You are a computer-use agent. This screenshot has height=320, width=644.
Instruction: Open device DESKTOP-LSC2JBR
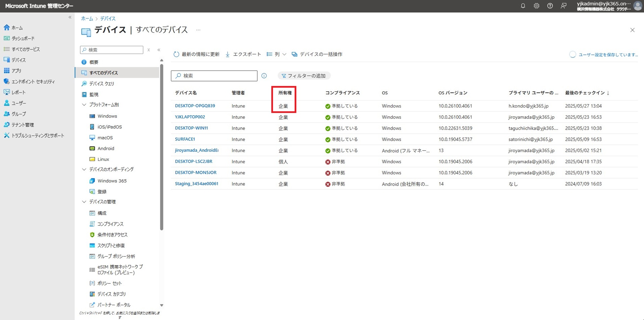point(194,161)
